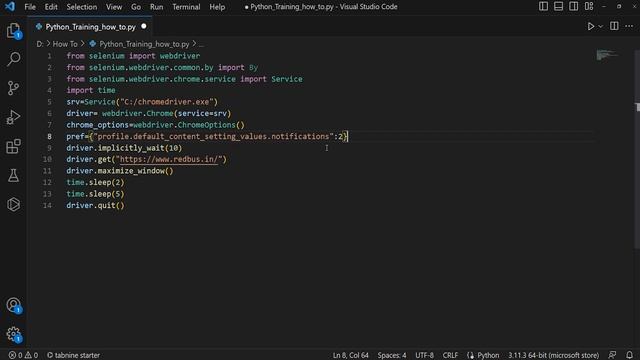The height and width of the screenshot is (360, 640).
Task: Change encoding via UTF-8 status item
Action: pos(424,355)
